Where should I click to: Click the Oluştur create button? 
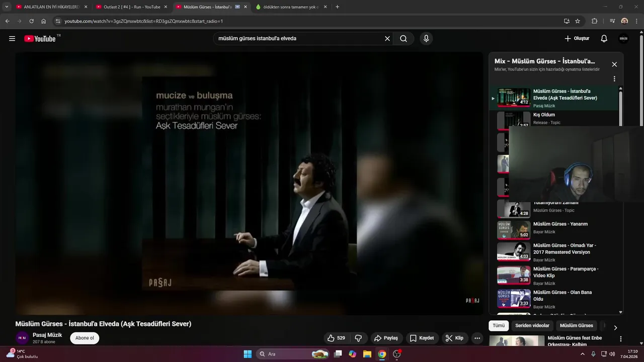pyautogui.click(x=577, y=39)
